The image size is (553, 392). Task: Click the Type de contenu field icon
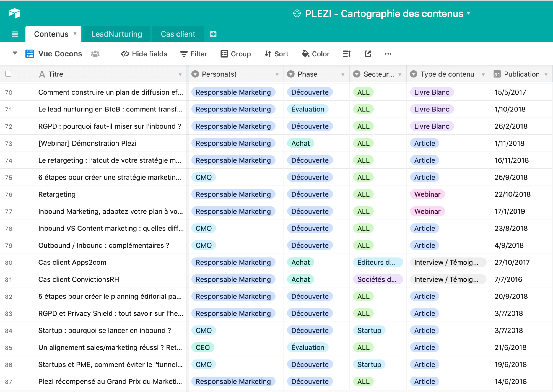coord(414,74)
